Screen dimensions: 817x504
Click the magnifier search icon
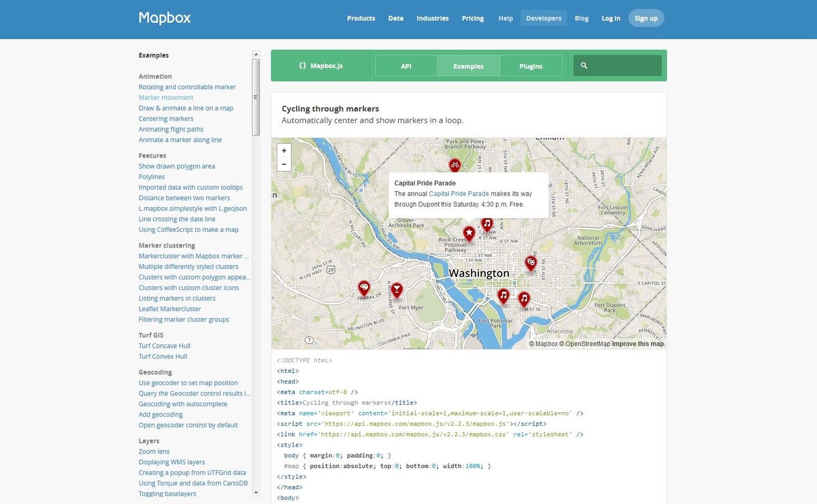[584, 66]
